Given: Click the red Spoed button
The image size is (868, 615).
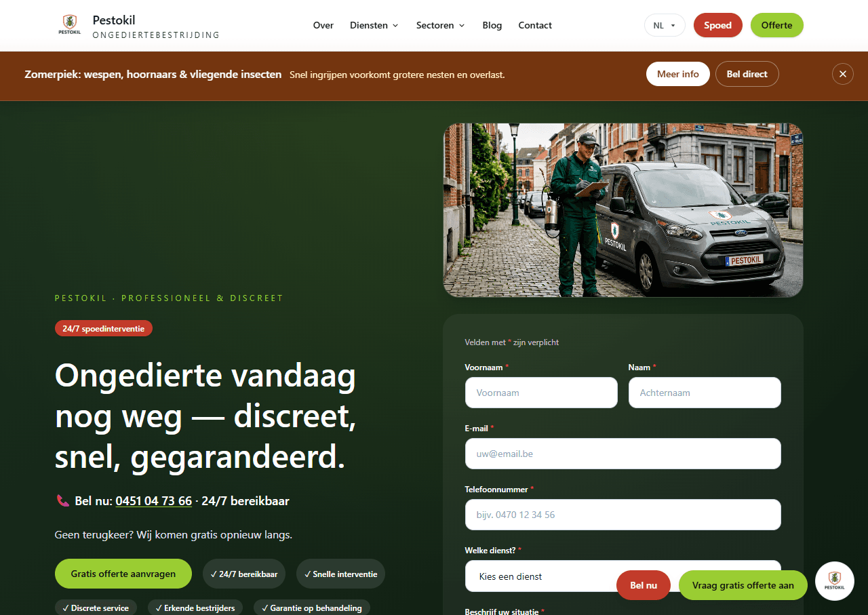Looking at the screenshot, I should click(x=717, y=25).
